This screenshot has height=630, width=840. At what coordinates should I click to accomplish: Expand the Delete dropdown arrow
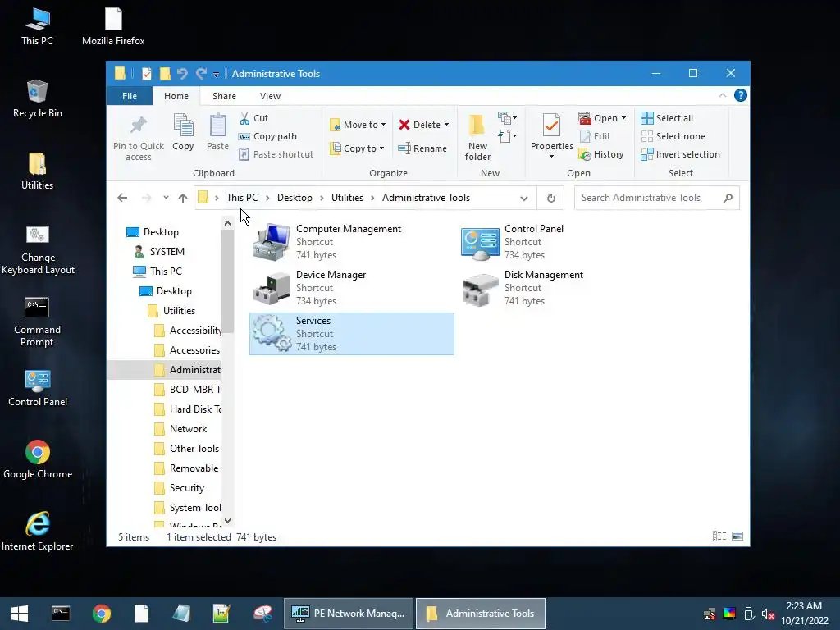[446, 125]
